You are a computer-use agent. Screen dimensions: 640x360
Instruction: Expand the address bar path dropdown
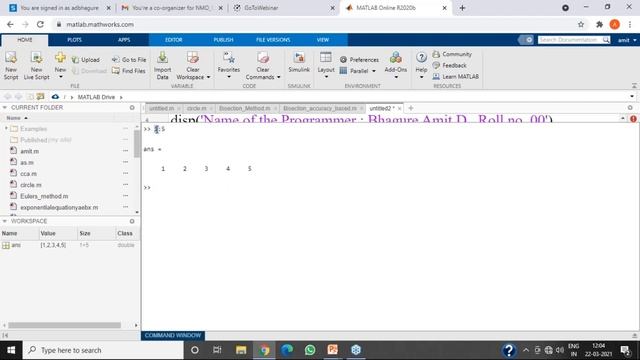[632, 97]
